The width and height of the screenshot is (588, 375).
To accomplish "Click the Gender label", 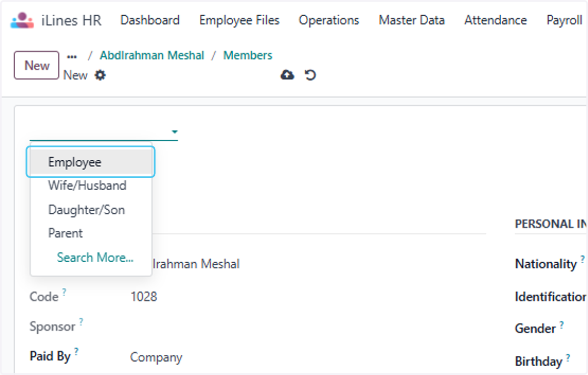I will (536, 328).
